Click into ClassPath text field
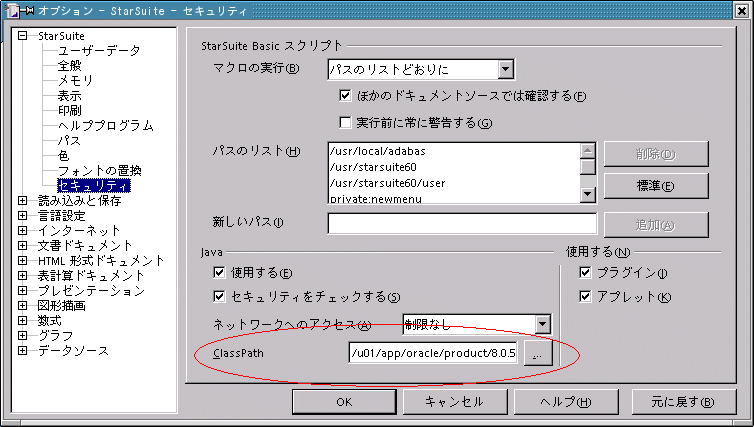Screen dimensions: 754x427 tap(433, 353)
